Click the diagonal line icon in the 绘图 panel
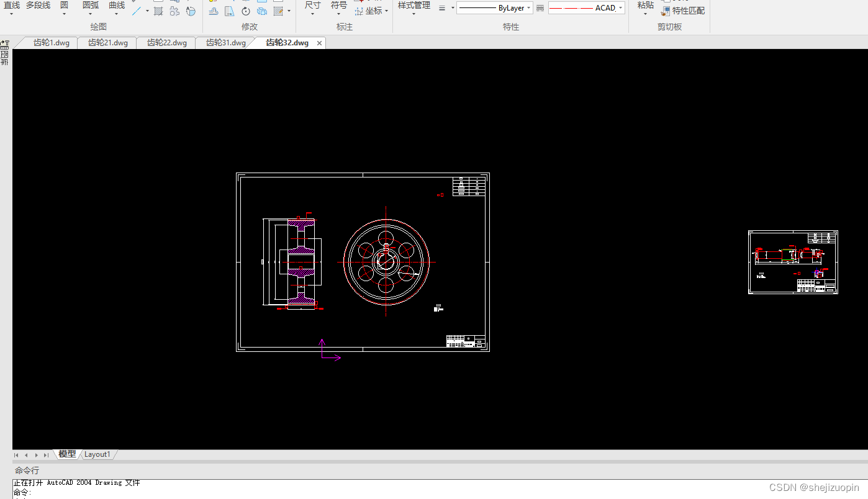The height and width of the screenshot is (499, 868). point(137,11)
